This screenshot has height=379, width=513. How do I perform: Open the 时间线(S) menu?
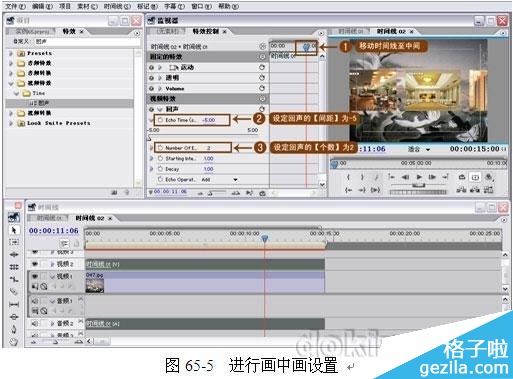point(117,6)
